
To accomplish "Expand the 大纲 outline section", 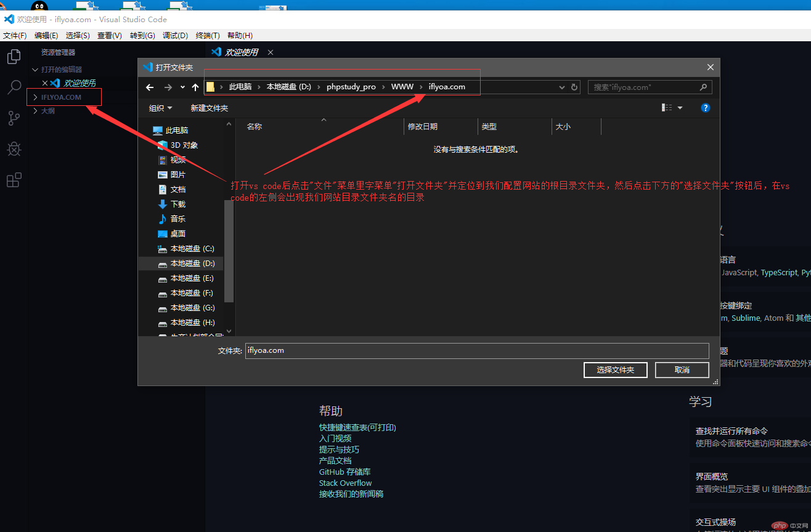I will pos(48,111).
